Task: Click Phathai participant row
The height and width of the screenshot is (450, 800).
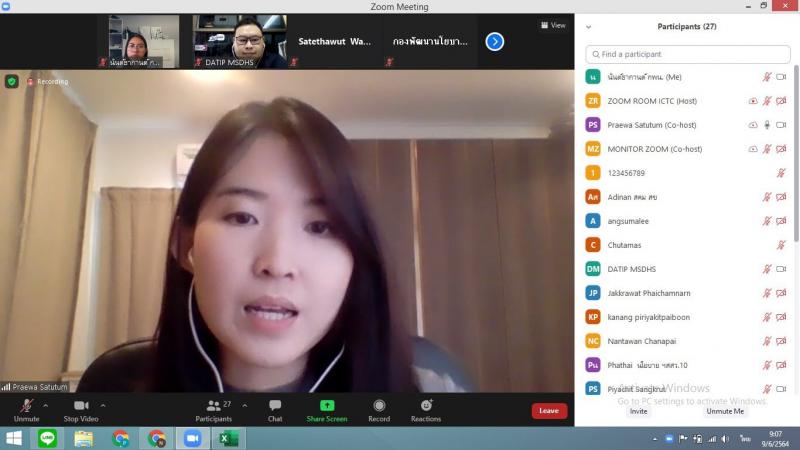Action: 687,365
